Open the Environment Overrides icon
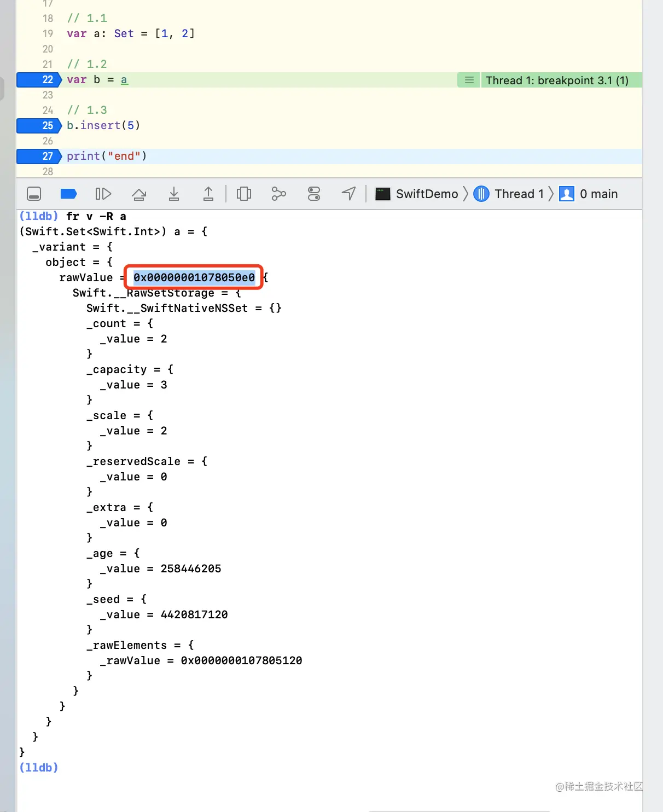Image resolution: width=663 pixels, height=812 pixels. [x=314, y=194]
